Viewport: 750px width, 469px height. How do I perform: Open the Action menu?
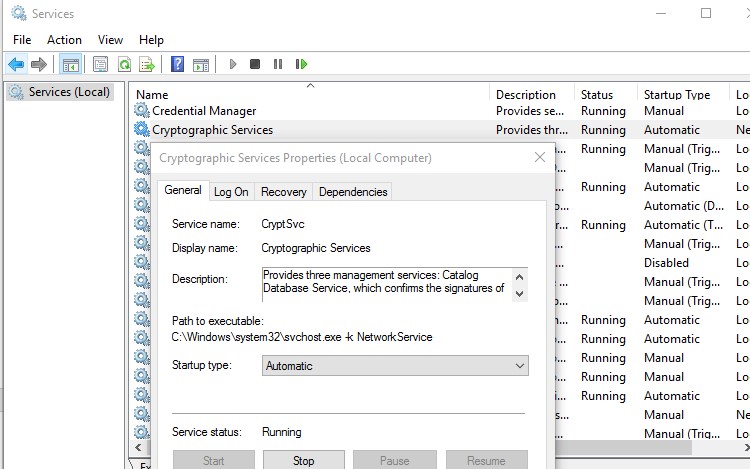pos(65,40)
